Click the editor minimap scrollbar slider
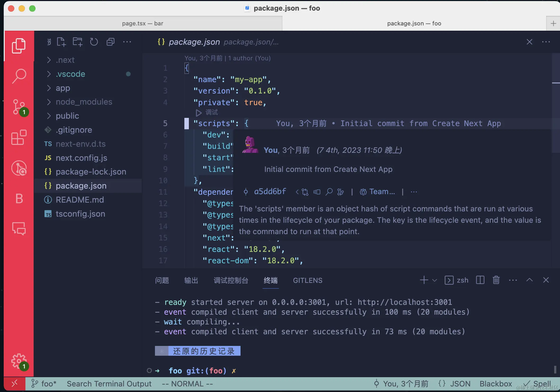Screen dimensions: 560x392 tap(555, 103)
